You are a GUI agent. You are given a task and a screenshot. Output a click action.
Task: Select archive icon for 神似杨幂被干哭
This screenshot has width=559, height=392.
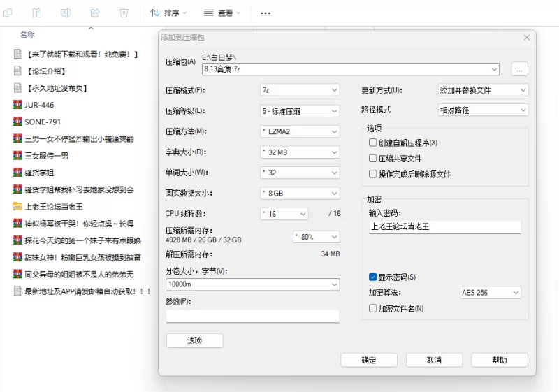coord(17,224)
